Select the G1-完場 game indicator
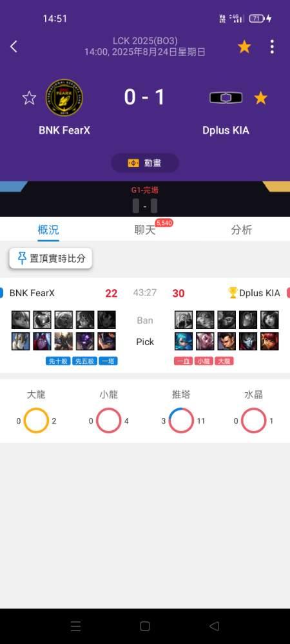290x644 pixels. (144, 190)
